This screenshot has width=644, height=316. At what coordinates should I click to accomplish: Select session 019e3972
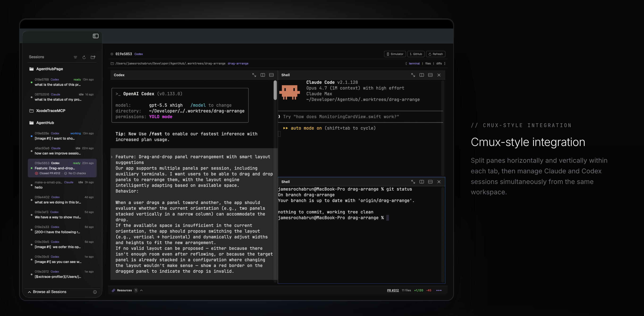(62, 274)
